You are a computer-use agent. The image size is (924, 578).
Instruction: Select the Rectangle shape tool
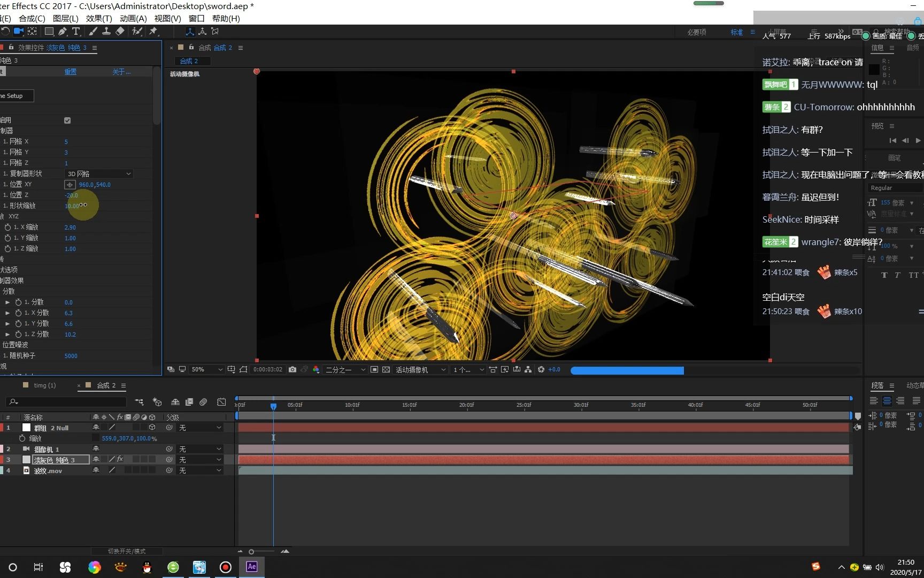pyautogui.click(x=49, y=31)
